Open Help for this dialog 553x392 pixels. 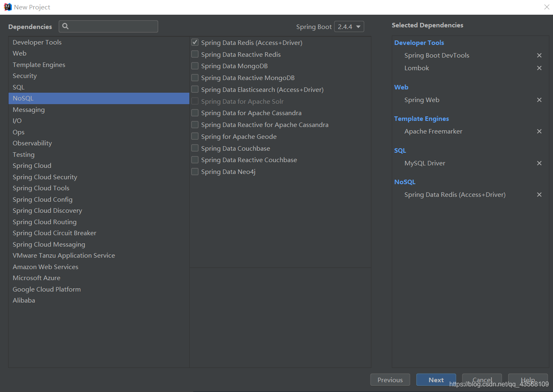coord(528,380)
